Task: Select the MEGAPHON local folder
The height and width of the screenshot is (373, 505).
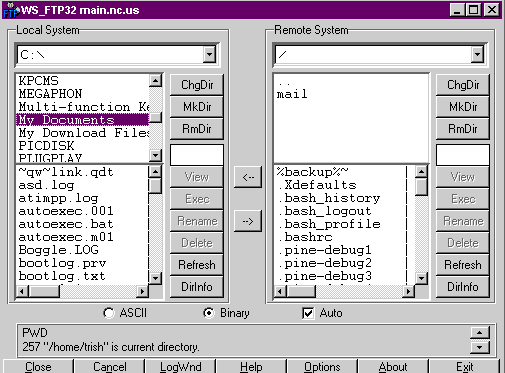Action: [82, 94]
